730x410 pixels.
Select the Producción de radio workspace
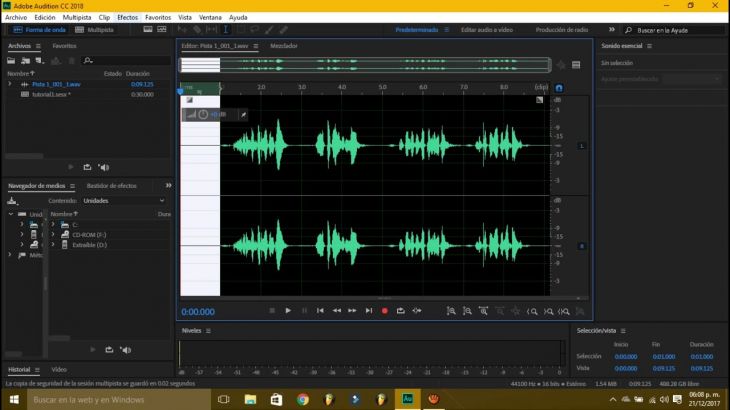[x=562, y=30]
